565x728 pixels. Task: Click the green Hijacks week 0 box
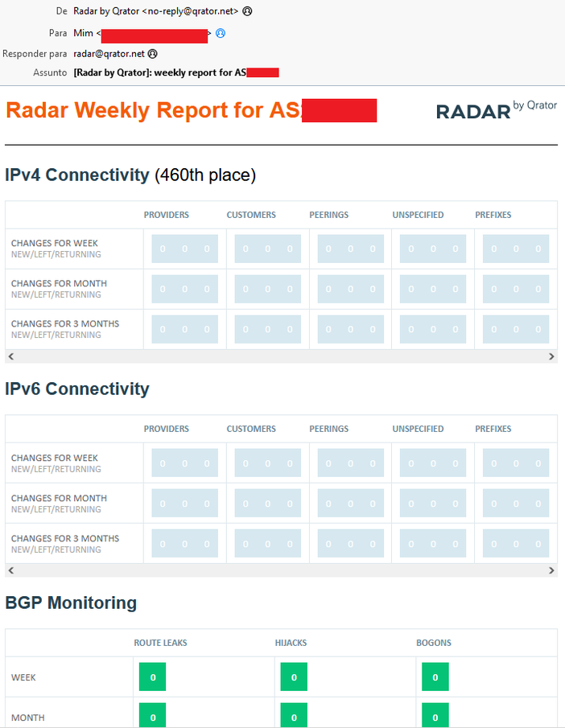(x=294, y=677)
